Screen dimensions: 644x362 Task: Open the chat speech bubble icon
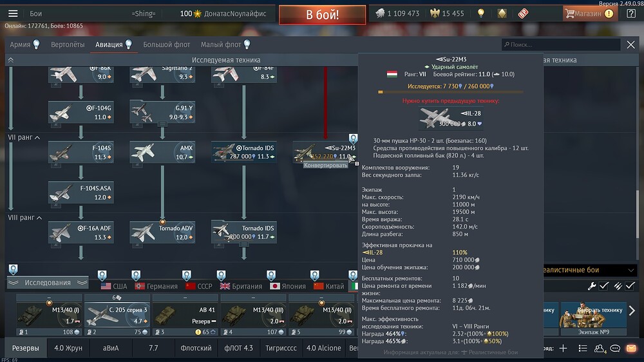click(x=615, y=348)
